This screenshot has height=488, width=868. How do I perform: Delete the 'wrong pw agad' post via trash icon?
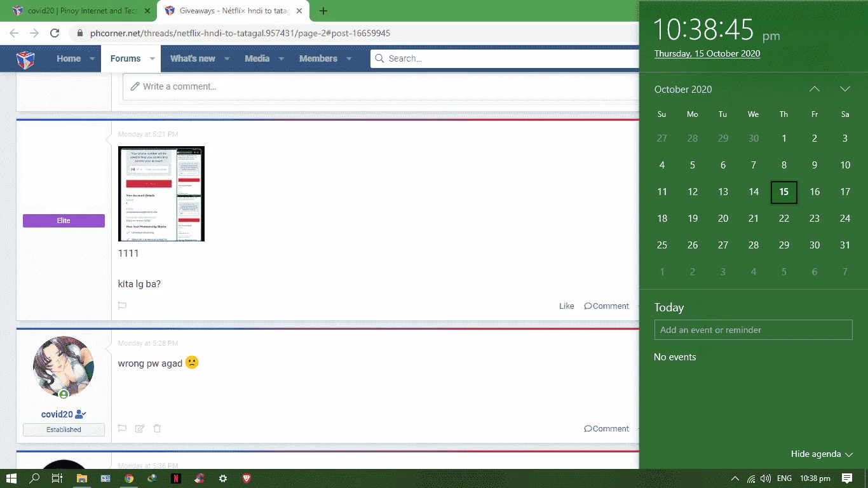point(157,428)
